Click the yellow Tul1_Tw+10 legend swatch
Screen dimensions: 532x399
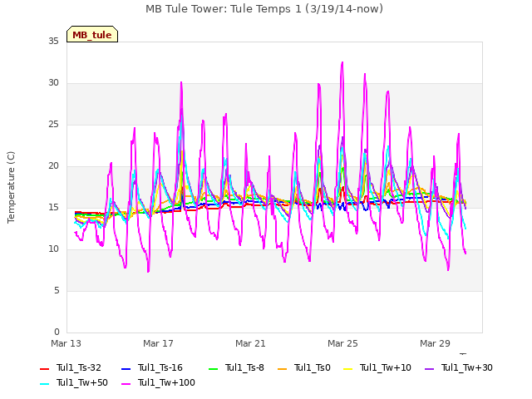point(348,369)
